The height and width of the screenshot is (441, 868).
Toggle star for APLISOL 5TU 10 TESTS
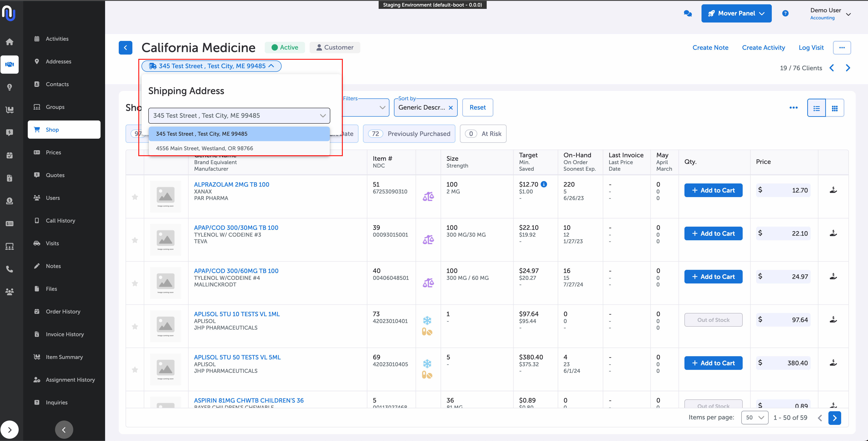(135, 326)
